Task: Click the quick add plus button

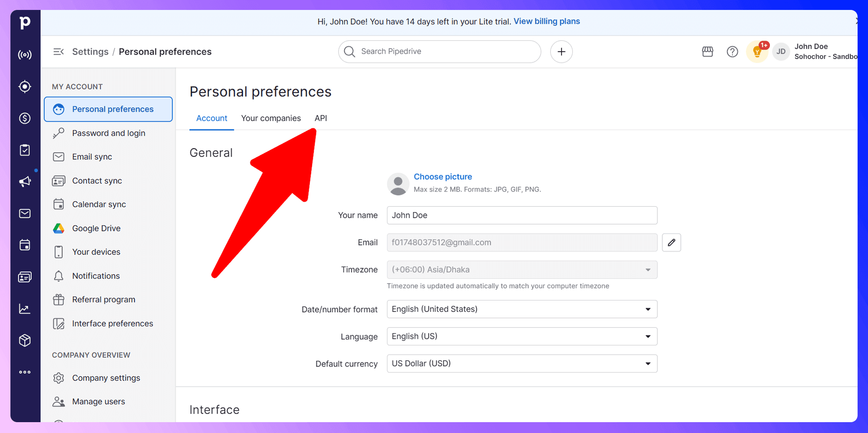Action: [561, 52]
